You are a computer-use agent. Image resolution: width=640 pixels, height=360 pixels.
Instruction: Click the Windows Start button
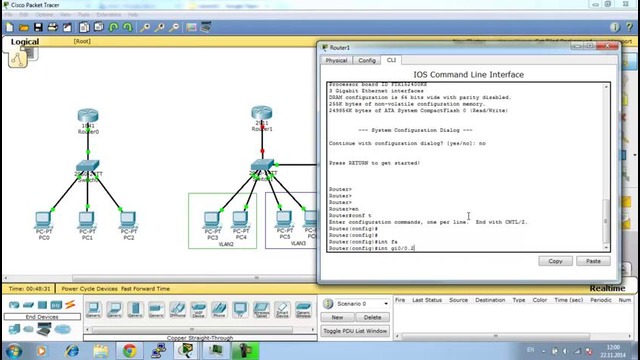point(14,351)
